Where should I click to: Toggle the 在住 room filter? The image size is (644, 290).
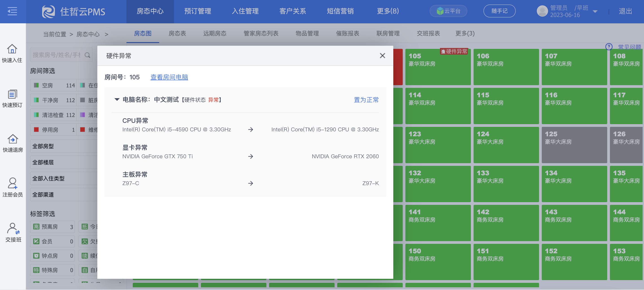[87, 85]
